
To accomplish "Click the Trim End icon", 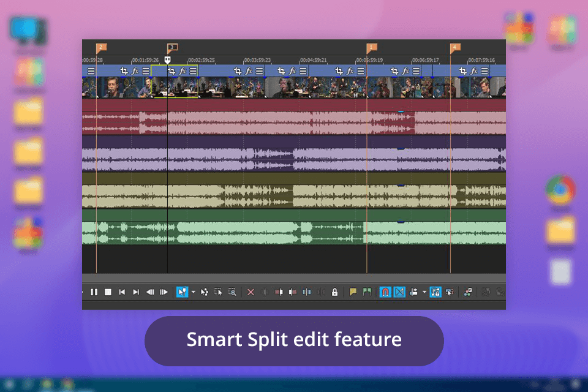I will point(293,292).
